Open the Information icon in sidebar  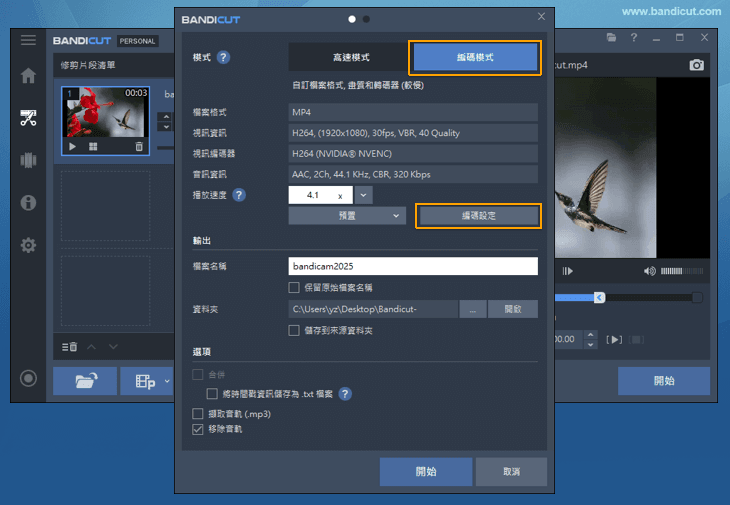(x=28, y=202)
